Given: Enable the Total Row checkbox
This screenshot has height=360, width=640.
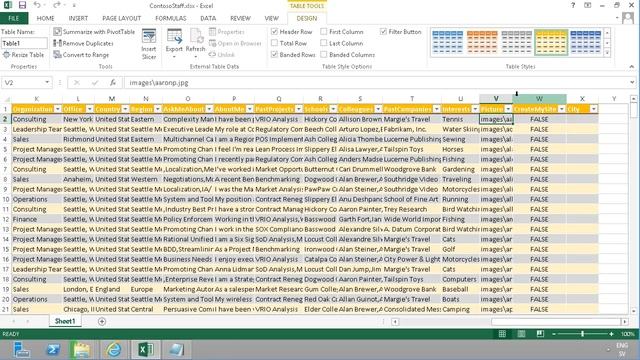Looking at the screenshot, I should (275, 43).
